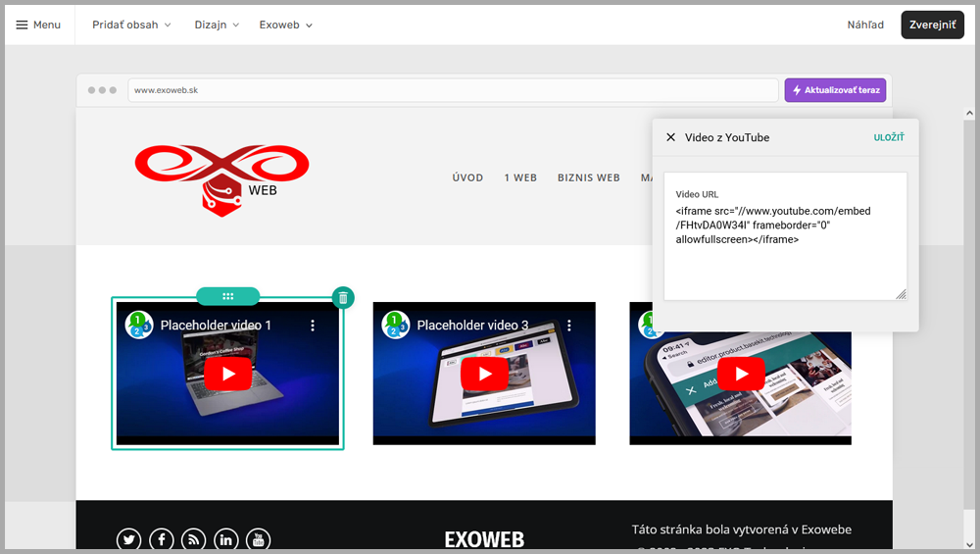Screen dimensions: 980x554
Task: Open the hamburger Menu
Action: 38,25
